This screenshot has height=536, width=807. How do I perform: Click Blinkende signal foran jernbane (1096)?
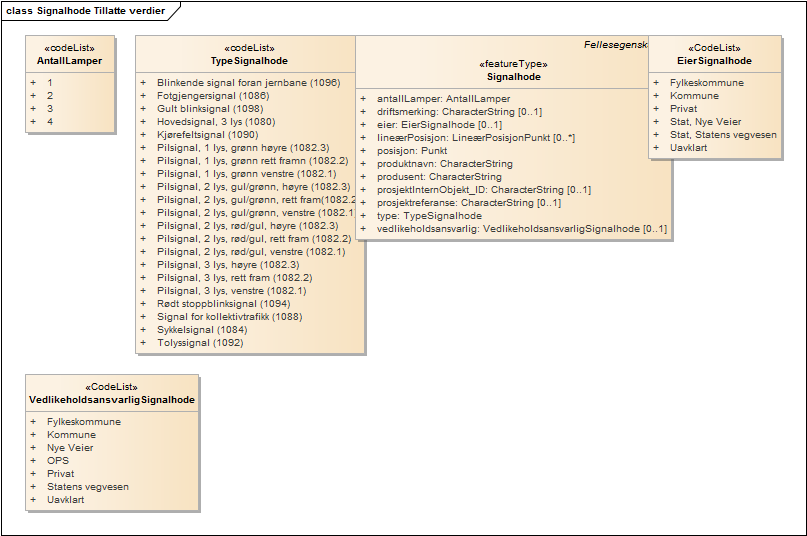click(x=248, y=83)
